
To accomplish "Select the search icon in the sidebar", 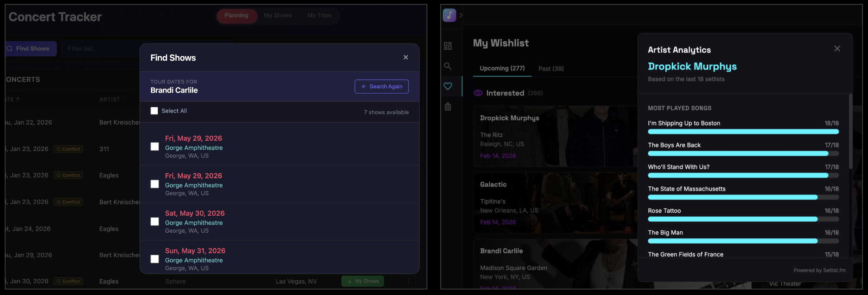I will point(447,66).
